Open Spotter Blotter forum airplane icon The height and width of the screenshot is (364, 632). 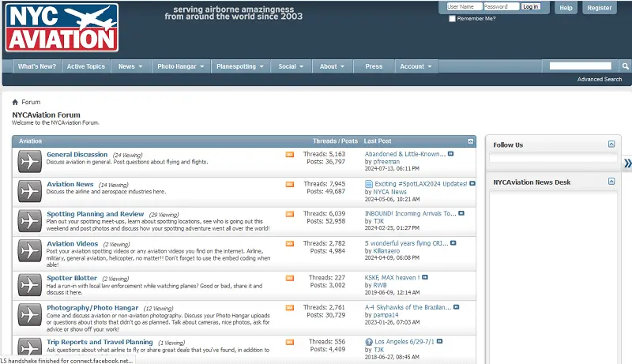29,285
